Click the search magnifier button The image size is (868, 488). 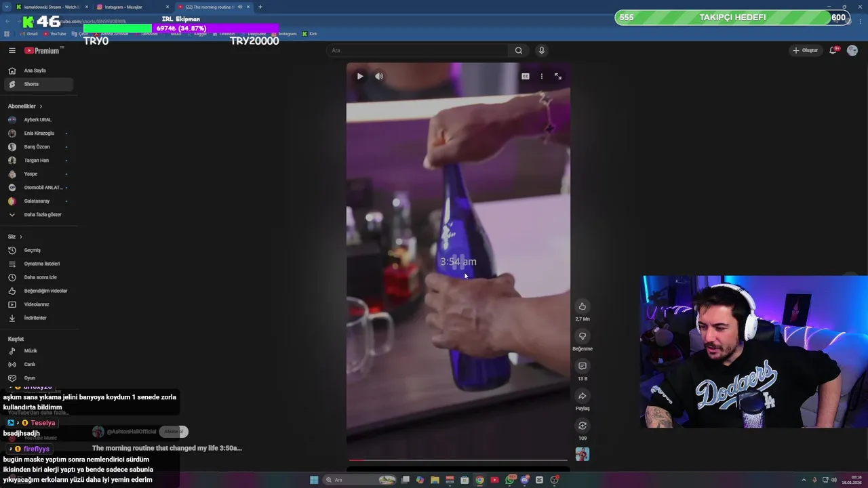coord(518,50)
